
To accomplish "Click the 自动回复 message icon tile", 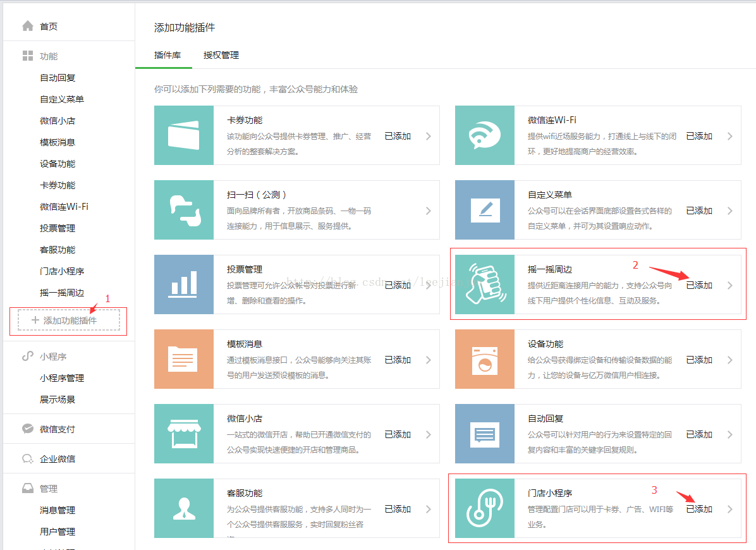I will tap(485, 434).
